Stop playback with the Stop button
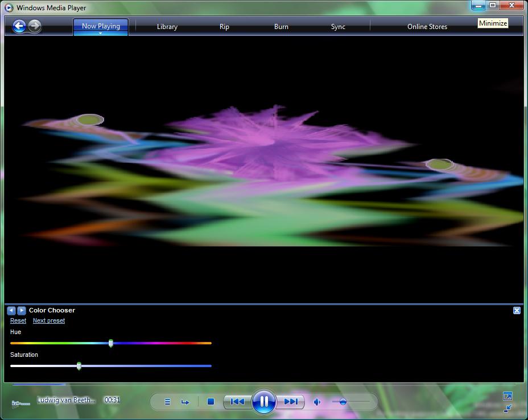This screenshot has width=528, height=420. click(211, 402)
